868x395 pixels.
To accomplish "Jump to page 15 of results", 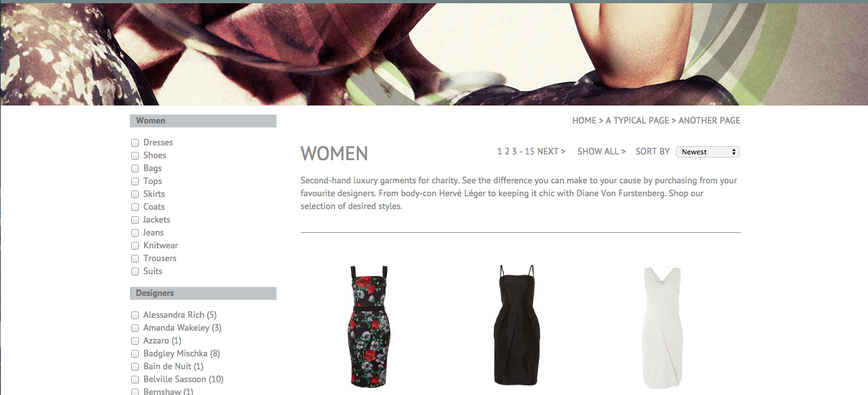I will click(x=530, y=151).
